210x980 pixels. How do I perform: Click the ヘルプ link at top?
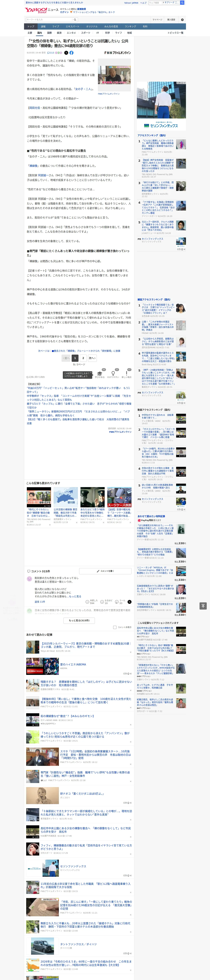pos(143,3)
